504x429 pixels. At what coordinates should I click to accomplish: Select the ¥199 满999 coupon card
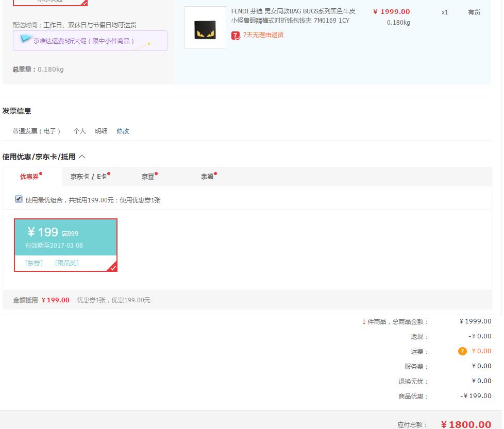tap(65, 245)
